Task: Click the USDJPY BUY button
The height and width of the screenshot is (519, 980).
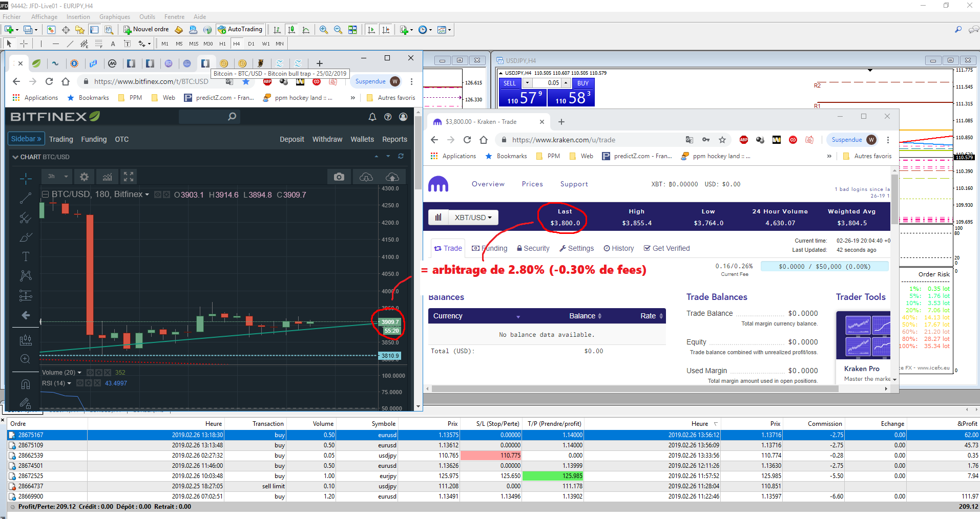Action: tap(583, 83)
